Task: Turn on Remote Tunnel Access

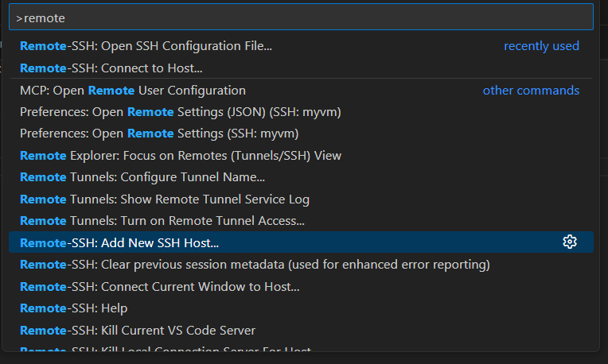Action: tap(162, 221)
